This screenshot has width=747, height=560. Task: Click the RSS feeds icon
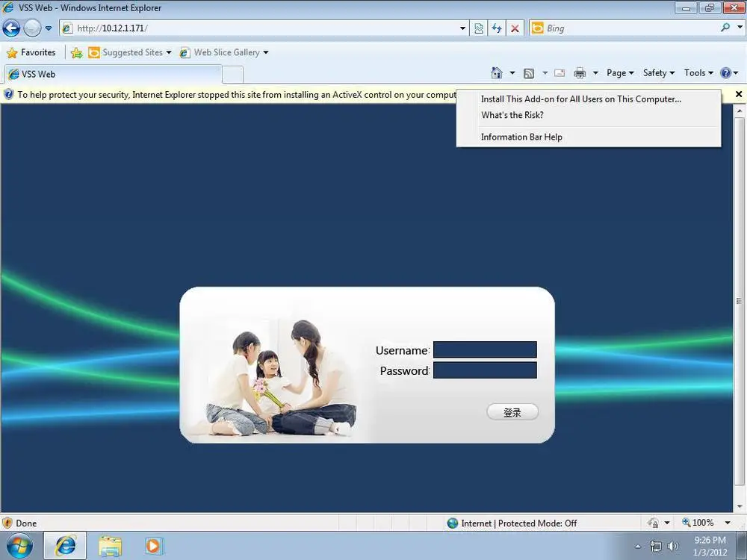coord(529,73)
